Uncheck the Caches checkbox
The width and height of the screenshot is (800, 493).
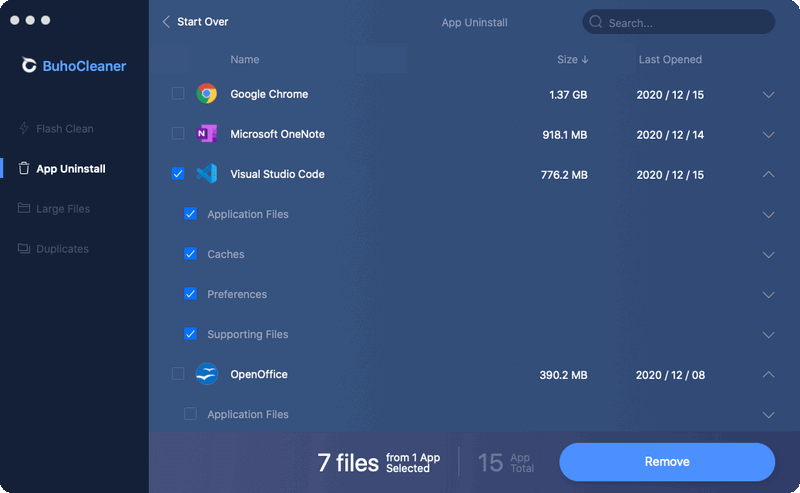[x=190, y=254]
